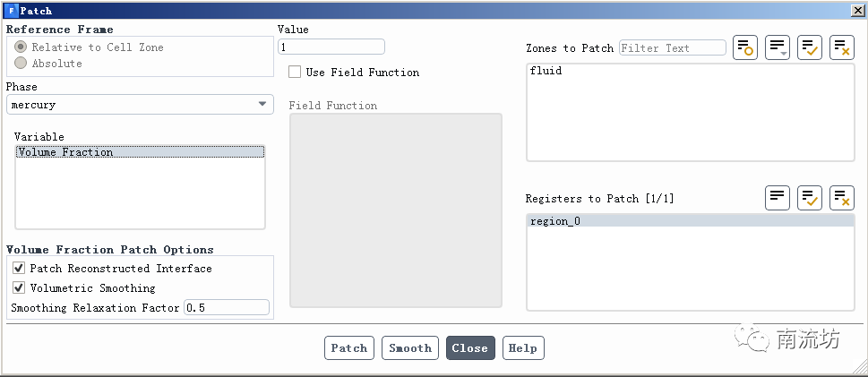Screen dimensions: 868x377
Task: Select all registers in Registers to Patch
Action: click(810, 198)
